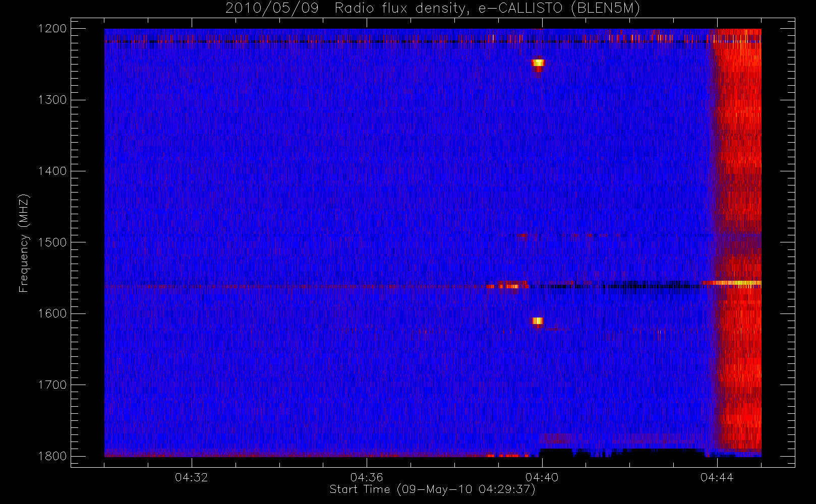Click the 'Frequency (MHZ)' axis label
The height and width of the screenshot is (504, 816).
[x=24, y=243]
